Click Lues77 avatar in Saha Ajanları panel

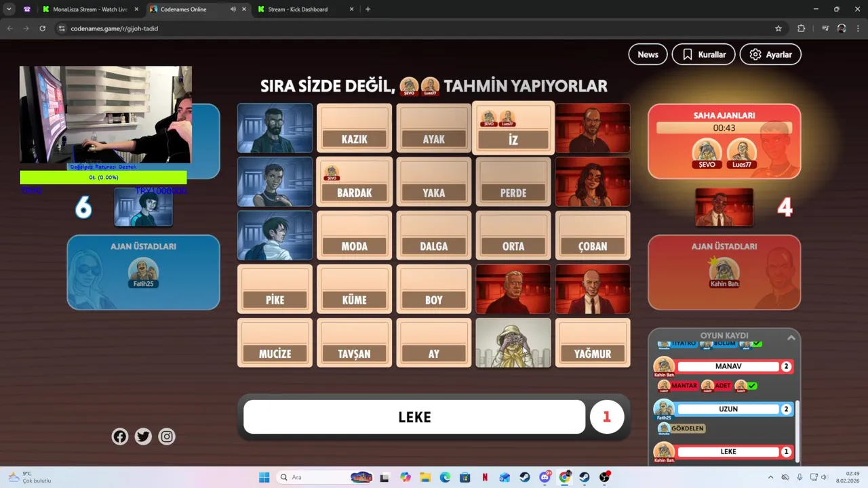[742, 153]
